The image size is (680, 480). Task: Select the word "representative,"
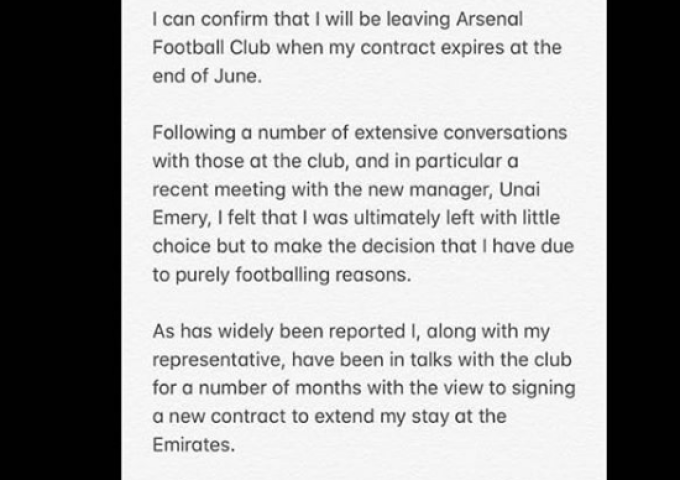pos(219,360)
